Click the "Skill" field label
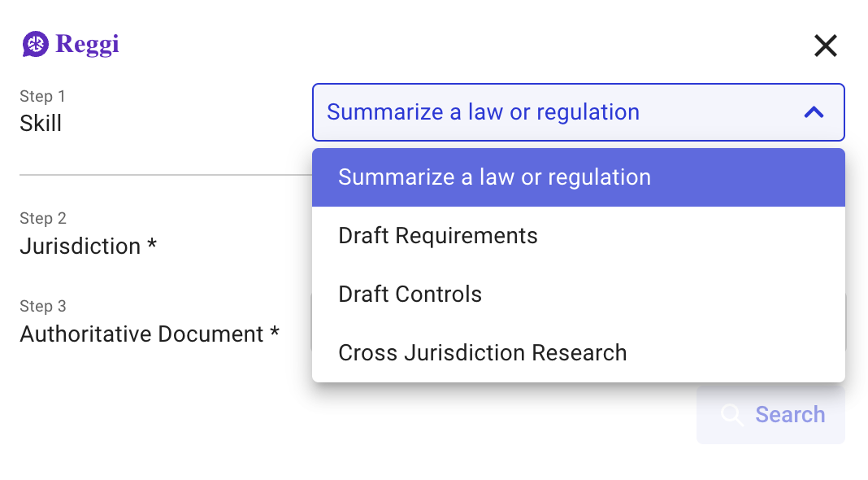This screenshot has width=868, height=480. [41, 124]
